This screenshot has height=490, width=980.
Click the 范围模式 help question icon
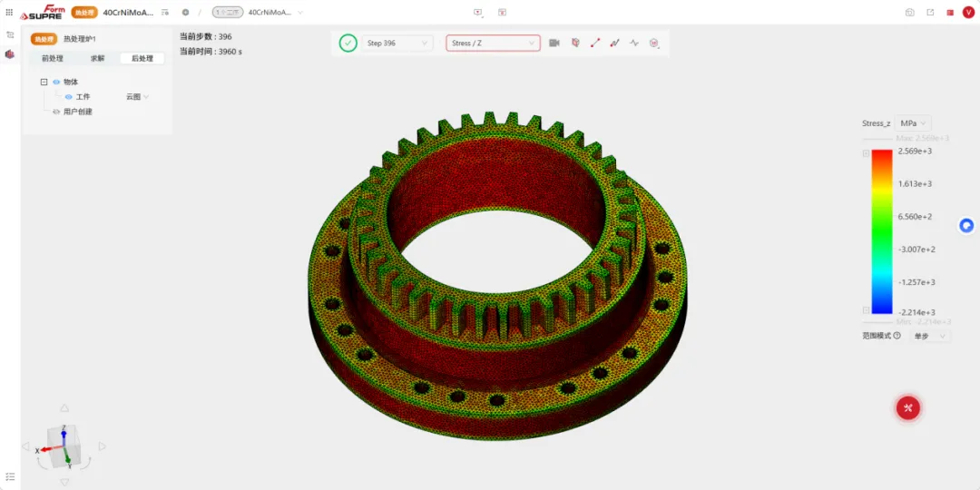pos(897,336)
